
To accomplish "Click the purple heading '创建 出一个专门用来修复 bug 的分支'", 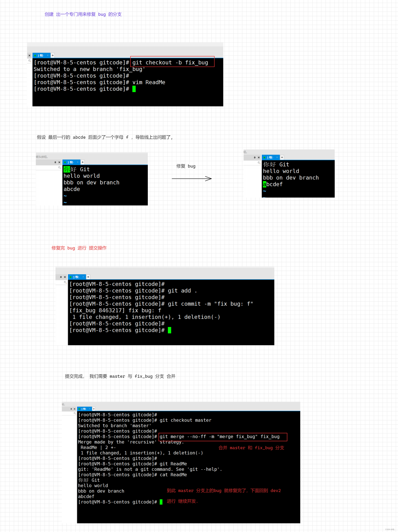I will pyautogui.click(x=83, y=14).
